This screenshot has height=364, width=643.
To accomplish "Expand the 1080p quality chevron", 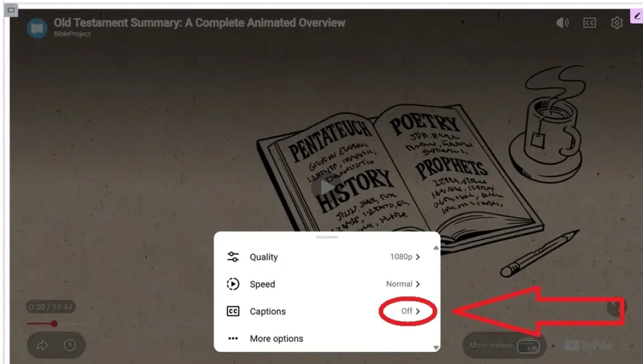I will [x=418, y=257].
